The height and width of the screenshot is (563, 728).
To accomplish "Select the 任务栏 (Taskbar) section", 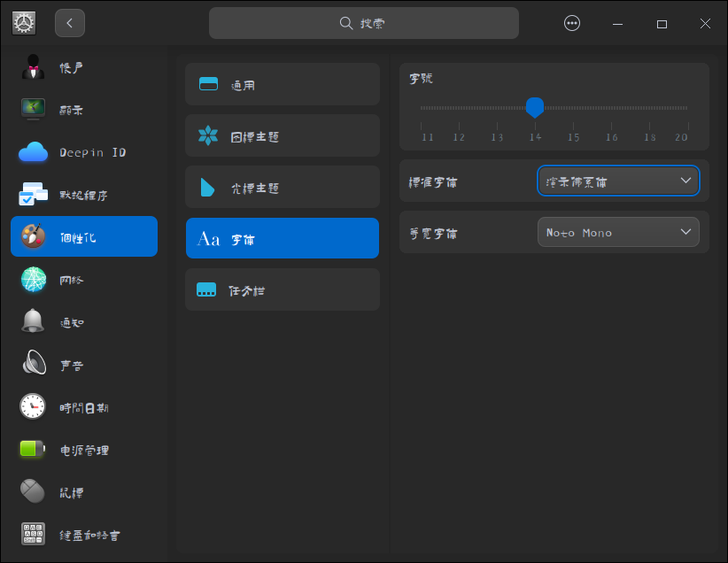I will 282,289.
